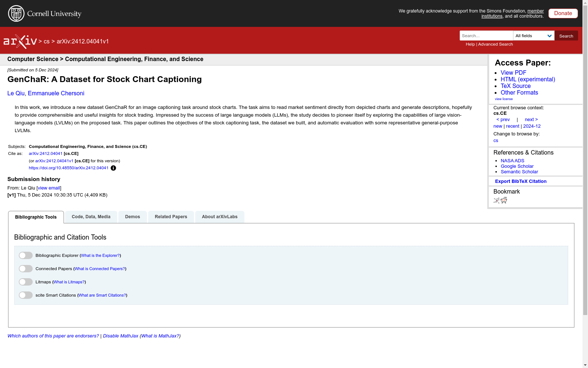The height and width of the screenshot is (368, 588).
Task: Click the view email link
Action: pyautogui.click(x=49, y=188)
